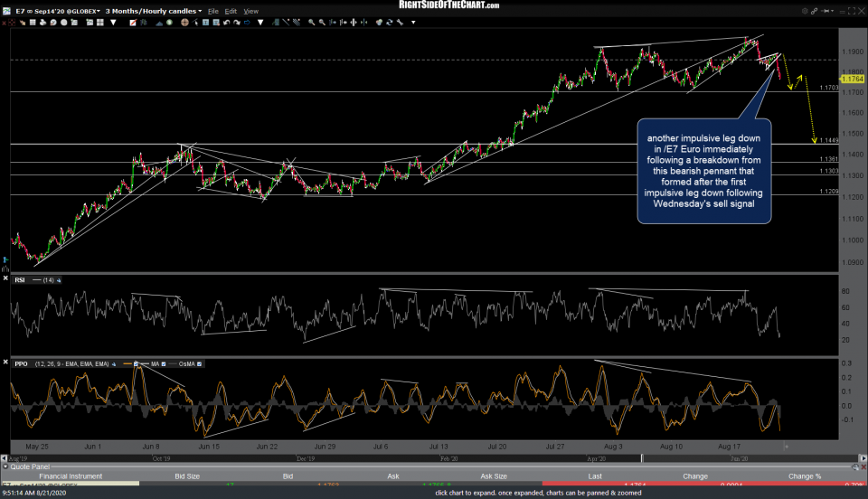Open the E7 Sep14'20 symbol dropdown
The width and height of the screenshot is (868, 499).
pos(52,11)
